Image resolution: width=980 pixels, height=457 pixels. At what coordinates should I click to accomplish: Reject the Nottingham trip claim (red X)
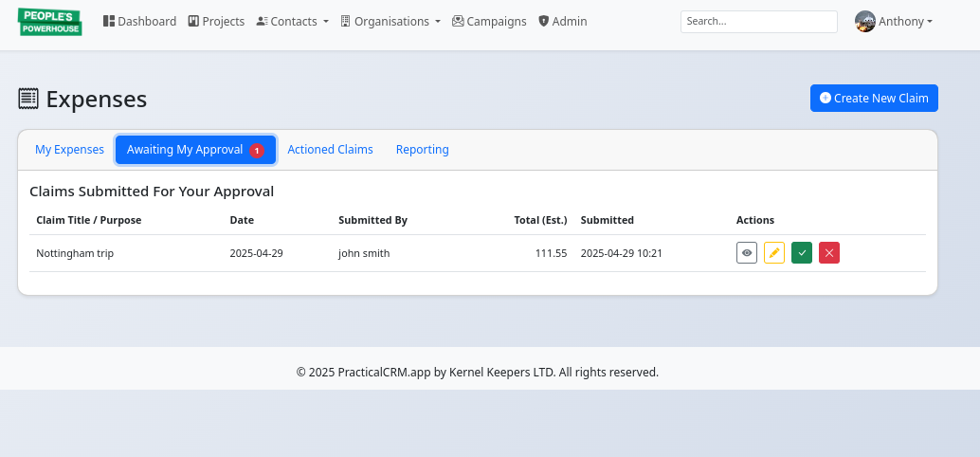point(829,252)
